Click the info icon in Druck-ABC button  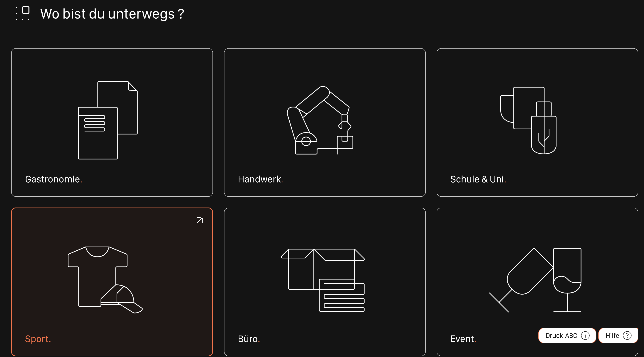pos(585,335)
